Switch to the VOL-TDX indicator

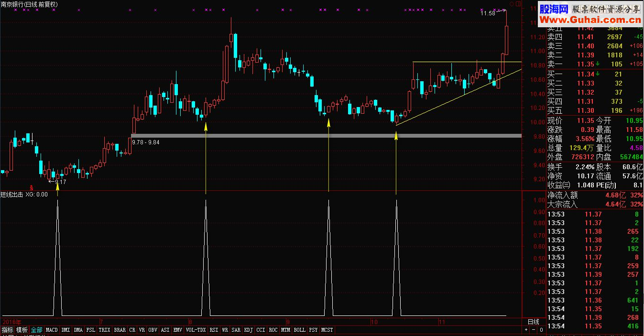click(x=196, y=330)
